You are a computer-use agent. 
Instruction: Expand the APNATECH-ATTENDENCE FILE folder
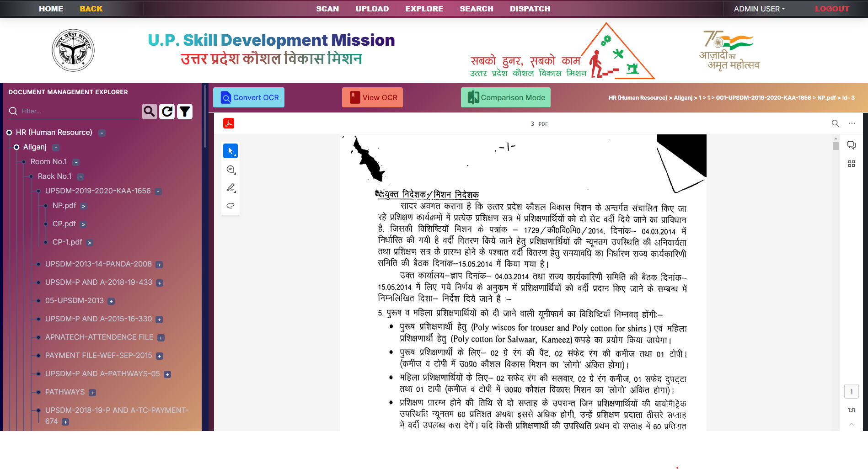coord(161,338)
